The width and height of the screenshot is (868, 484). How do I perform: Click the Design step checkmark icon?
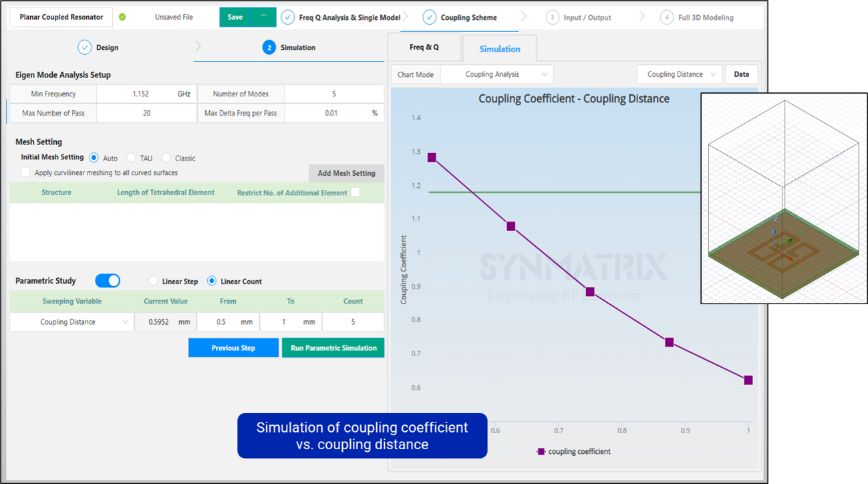click(84, 47)
